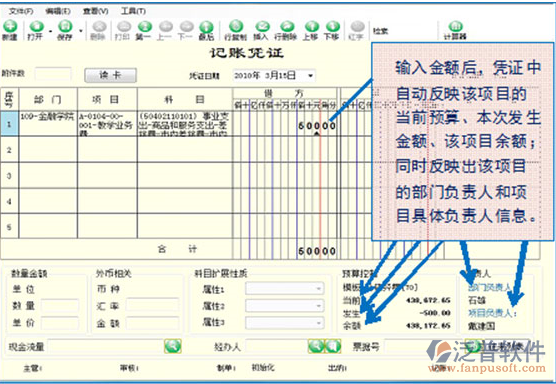Click the 新建 (New) toolbar icon
This screenshot has height=384, width=556.
10,30
